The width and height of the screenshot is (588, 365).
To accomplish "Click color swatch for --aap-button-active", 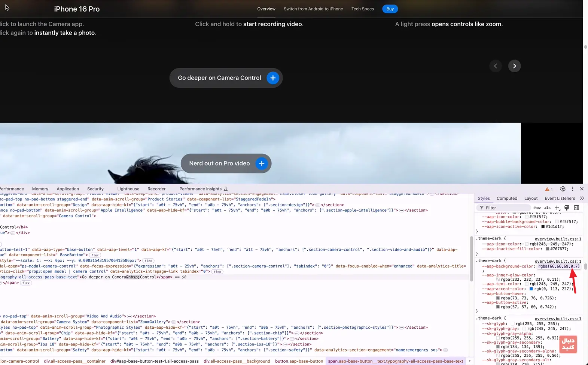I will coord(498,307).
